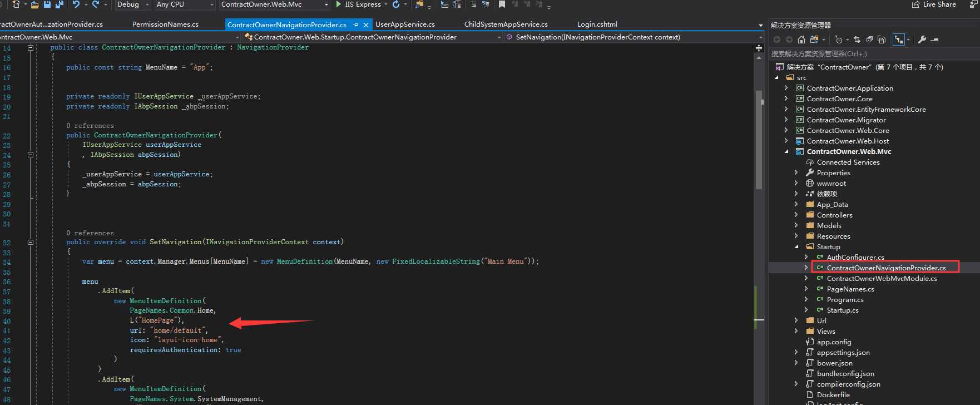Expand the Controllers folder

tap(796, 215)
